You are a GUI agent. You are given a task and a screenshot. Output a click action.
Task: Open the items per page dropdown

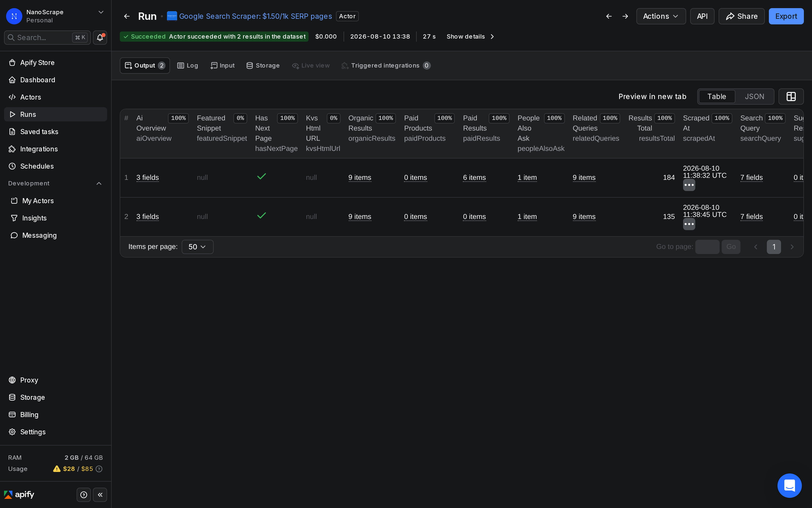[x=197, y=247]
